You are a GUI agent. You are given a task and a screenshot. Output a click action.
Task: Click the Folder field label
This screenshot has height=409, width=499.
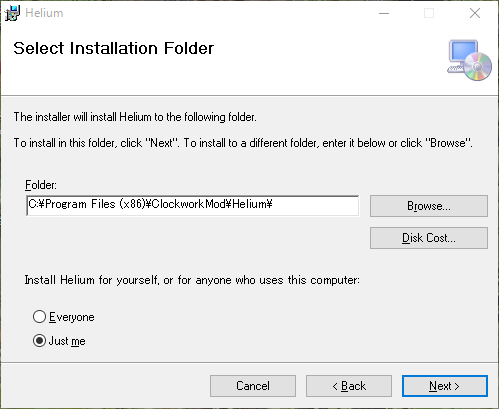pos(41,185)
